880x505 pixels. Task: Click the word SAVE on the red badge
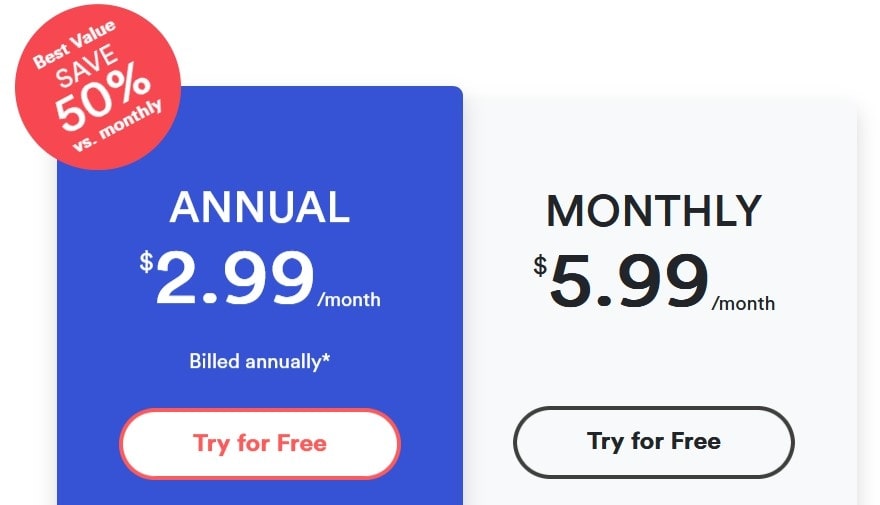pyautogui.click(x=87, y=66)
